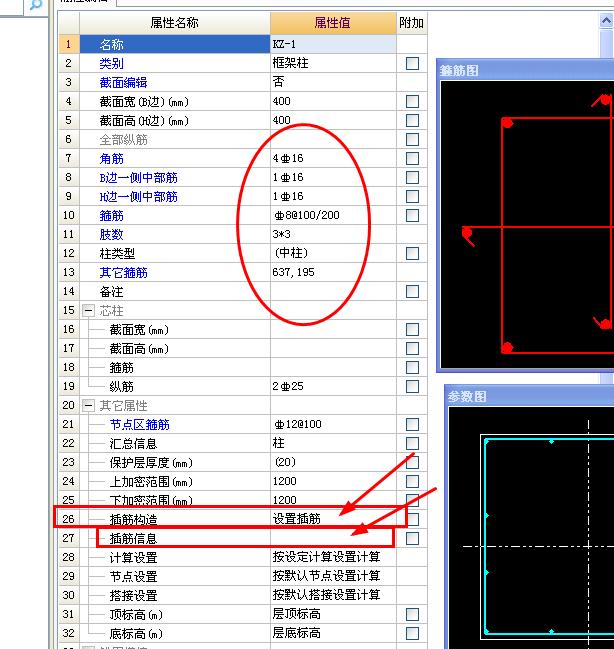Collapse the 芯柱 group
Screen dimensions: 614x649
[x=88, y=310]
